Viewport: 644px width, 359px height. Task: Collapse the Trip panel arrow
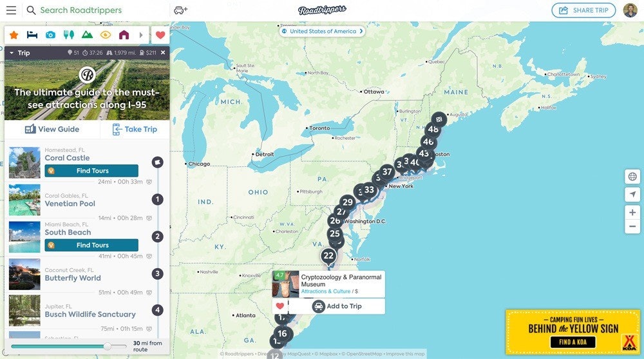(12, 53)
